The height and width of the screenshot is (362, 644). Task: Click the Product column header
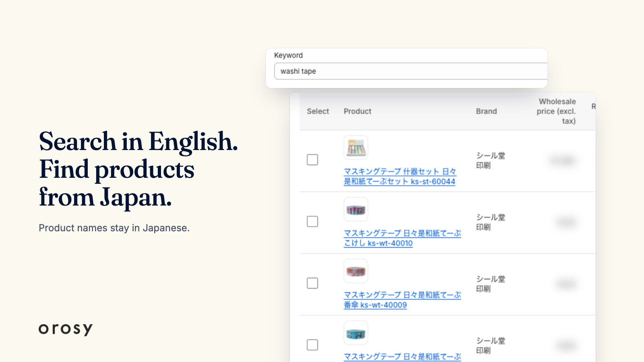coord(357,111)
